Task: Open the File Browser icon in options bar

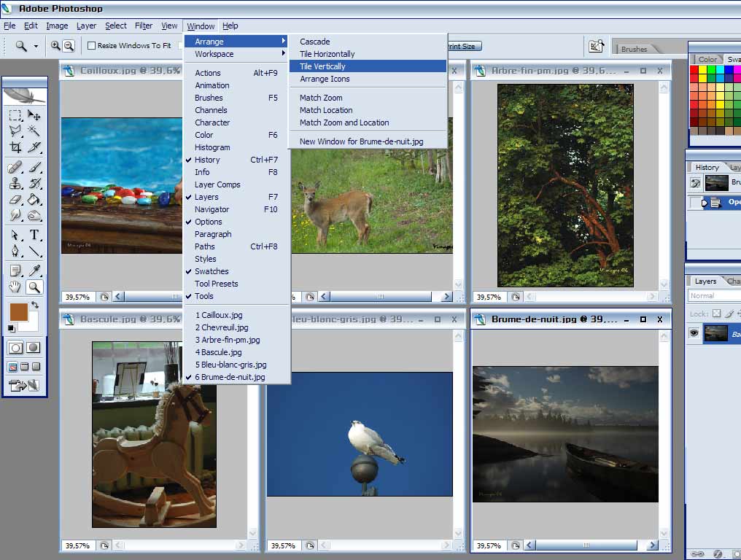Action: pyautogui.click(x=596, y=46)
